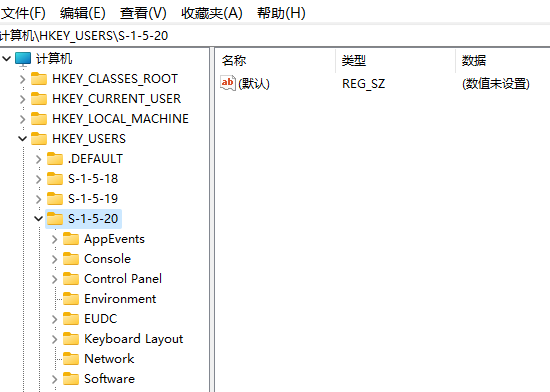Expand the .DEFAULT key chevron
The width and height of the screenshot is (550, 392).
coord(39,159)
